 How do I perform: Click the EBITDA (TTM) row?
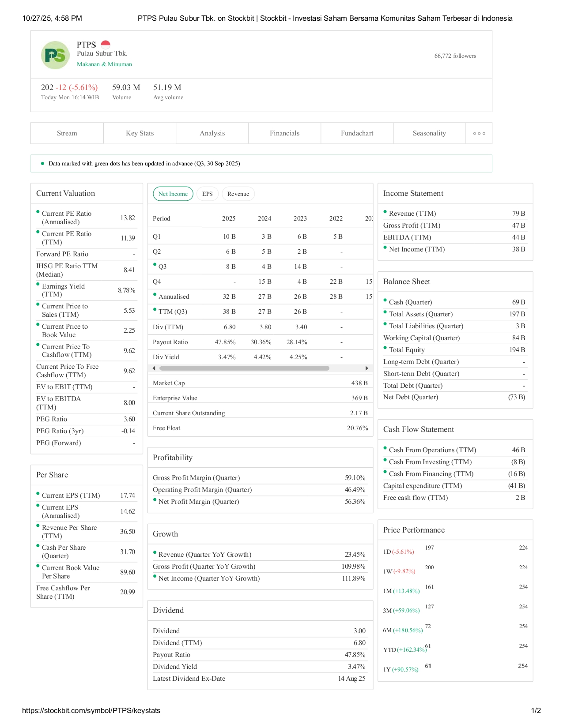point(455,237)
